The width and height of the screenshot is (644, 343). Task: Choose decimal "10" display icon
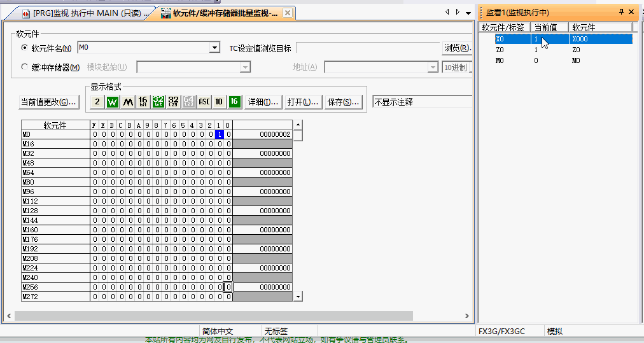pos(219,102)
